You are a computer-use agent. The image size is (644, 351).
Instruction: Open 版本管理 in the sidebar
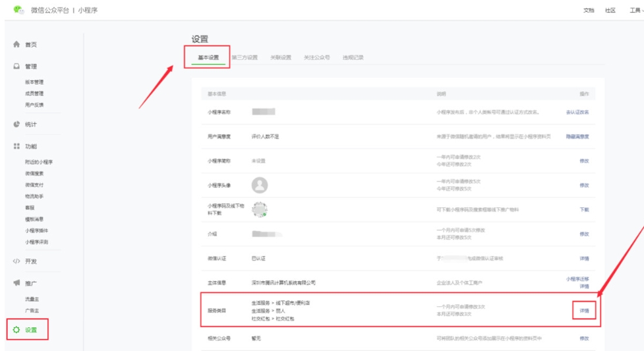pyautogui.click(x=34, y=82)
